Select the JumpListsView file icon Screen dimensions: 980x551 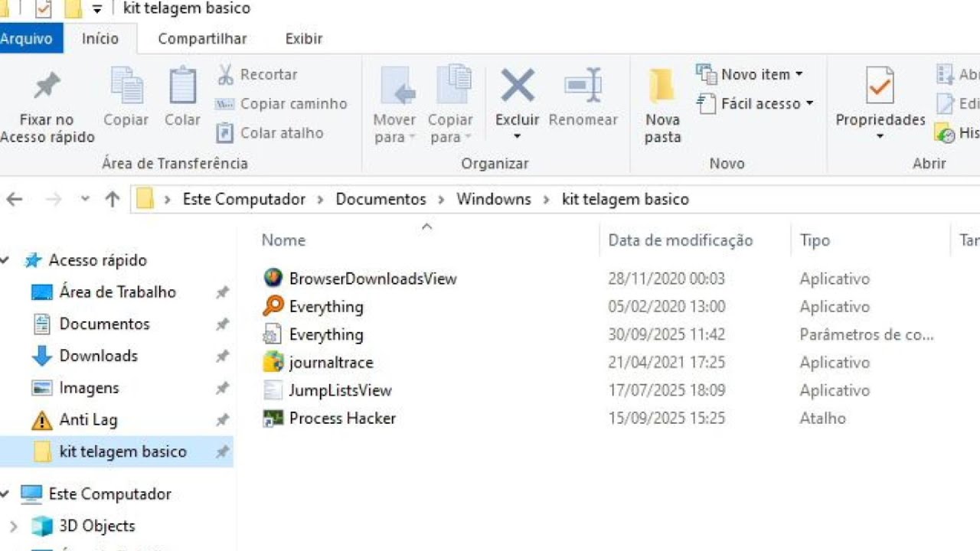[273, 390]
